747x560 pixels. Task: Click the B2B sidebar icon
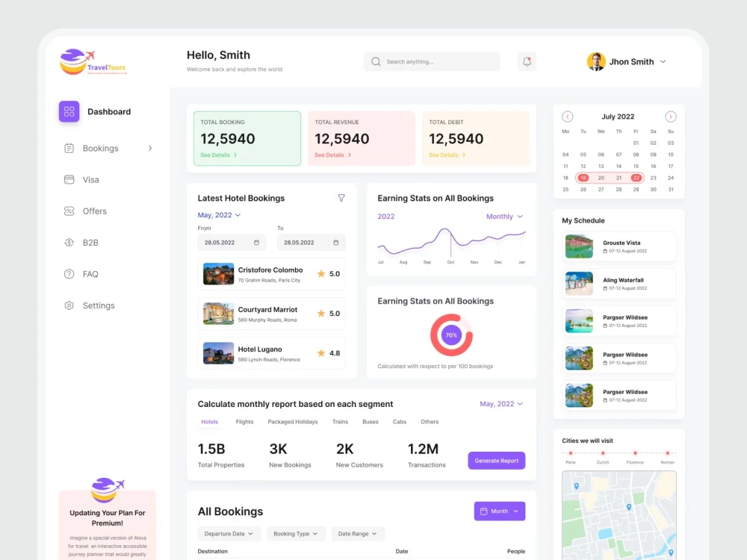point(71,242)
